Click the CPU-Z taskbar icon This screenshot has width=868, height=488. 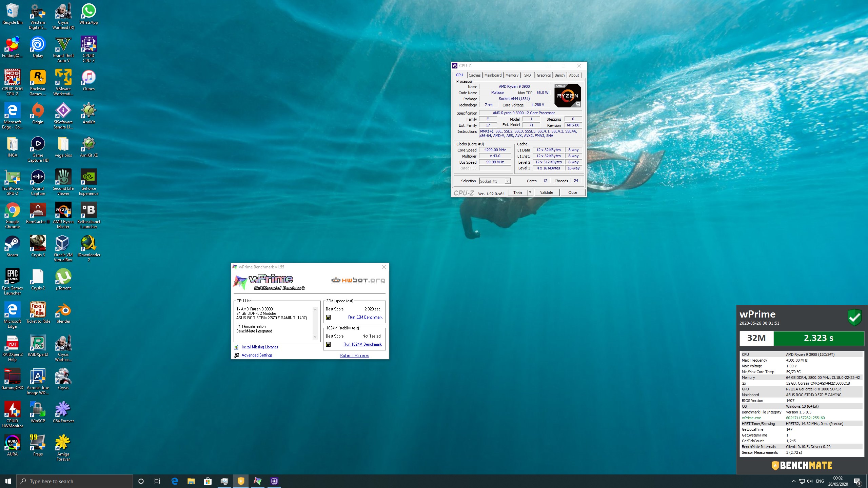click(x=274, y=481)
